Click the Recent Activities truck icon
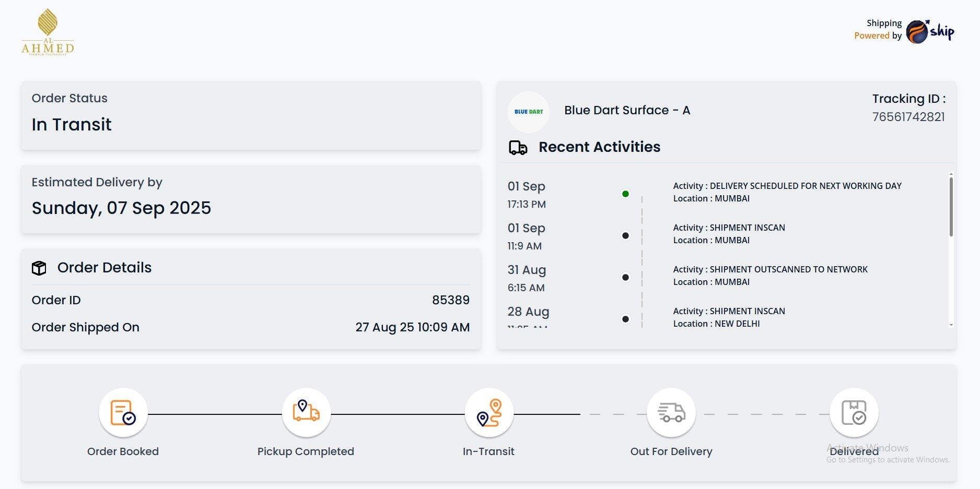The height and width of the screenshot is (489, 980). point(518,148)
